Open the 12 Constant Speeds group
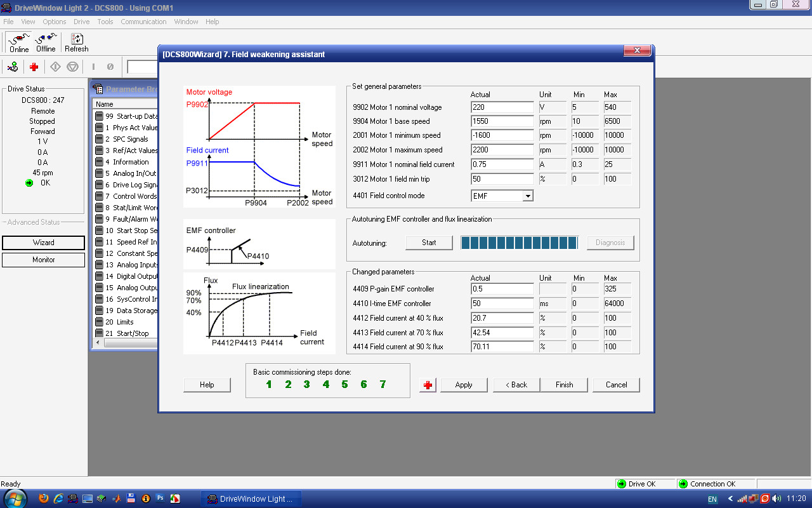The height and width of the screenshot is (508, 812). click(126, 253)
